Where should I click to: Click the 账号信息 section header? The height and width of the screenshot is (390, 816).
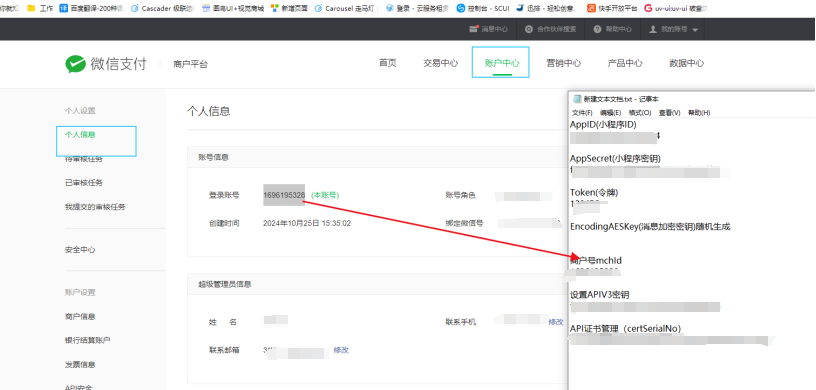[x=213, y=157]
